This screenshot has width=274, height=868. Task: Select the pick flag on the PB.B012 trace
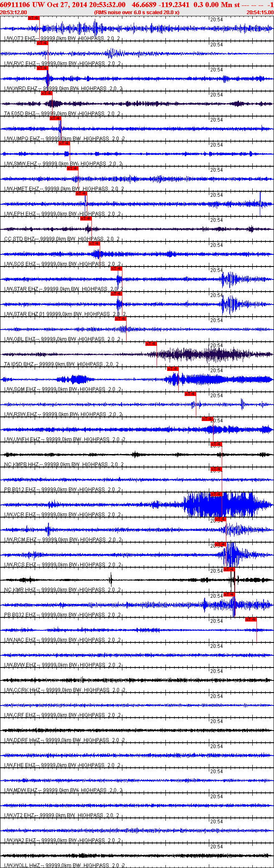pos(216,469)
